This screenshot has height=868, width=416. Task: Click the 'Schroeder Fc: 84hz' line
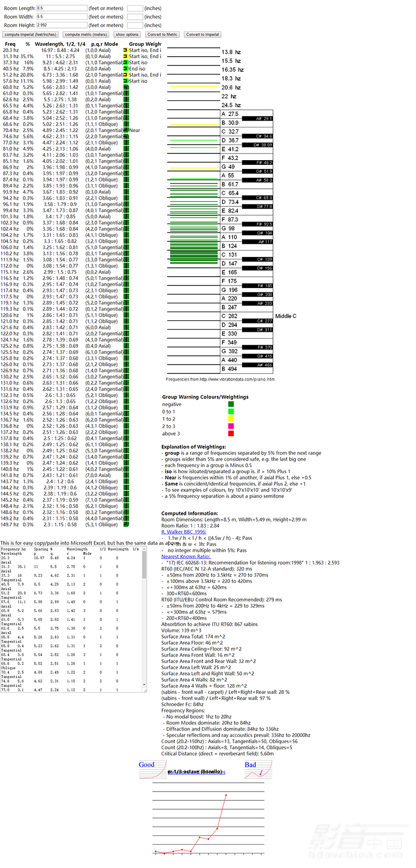tap(183, 704)
